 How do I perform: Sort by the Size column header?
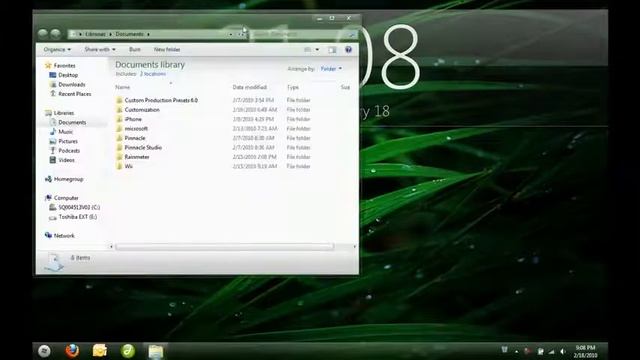pyautogui.click(x=345, y=87)
